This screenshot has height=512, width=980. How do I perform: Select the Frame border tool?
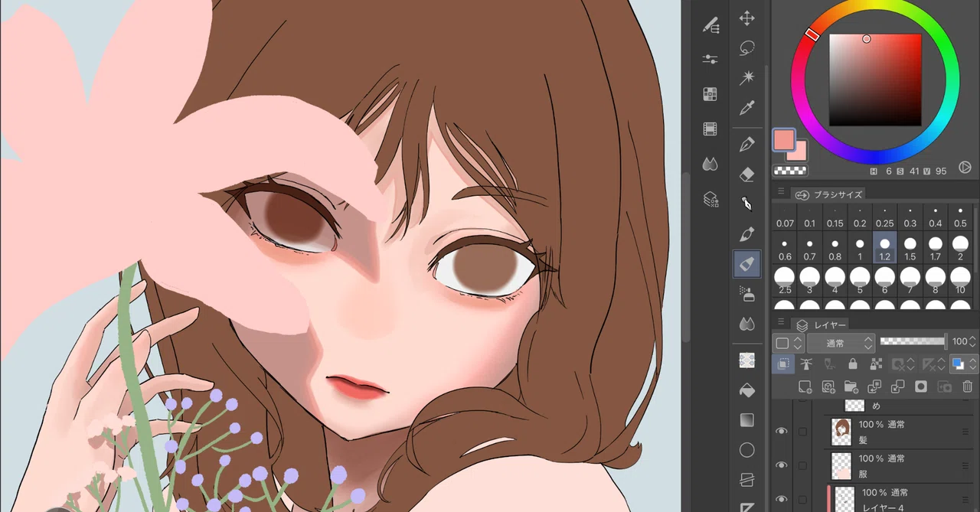click(747, 480)
